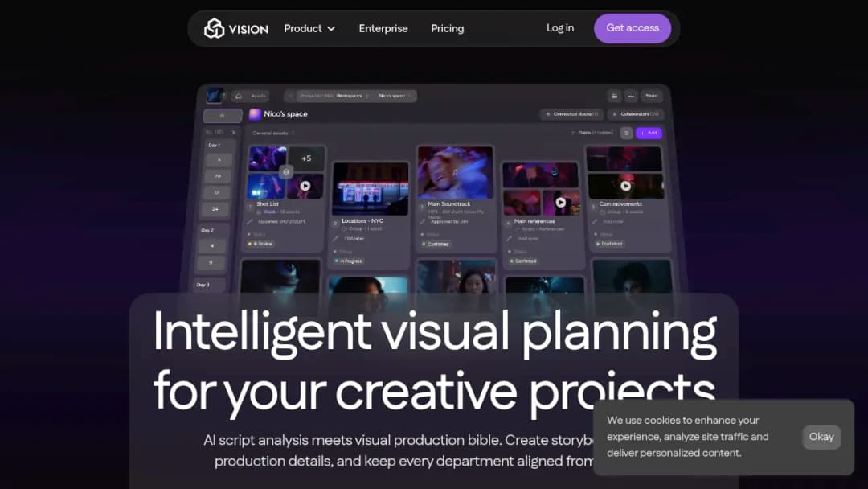Click the Share button
This screenshot has height=489, width=868.
652,96
